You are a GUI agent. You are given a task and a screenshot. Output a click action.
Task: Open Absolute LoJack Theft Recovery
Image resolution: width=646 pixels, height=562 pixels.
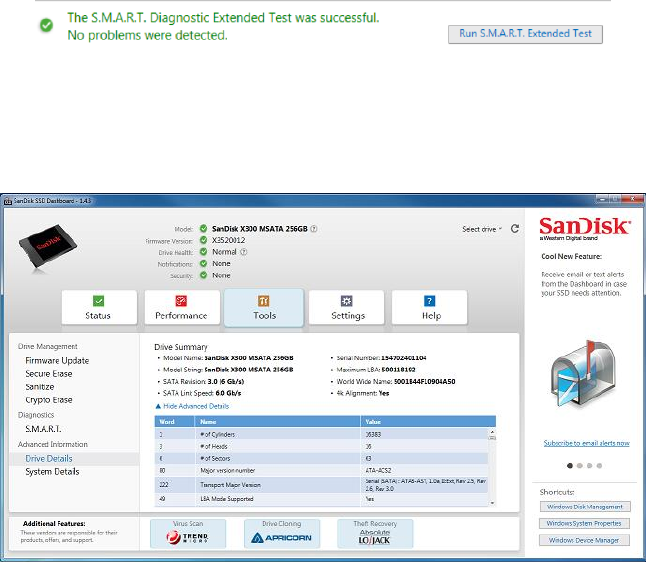[x=375, y=534]
